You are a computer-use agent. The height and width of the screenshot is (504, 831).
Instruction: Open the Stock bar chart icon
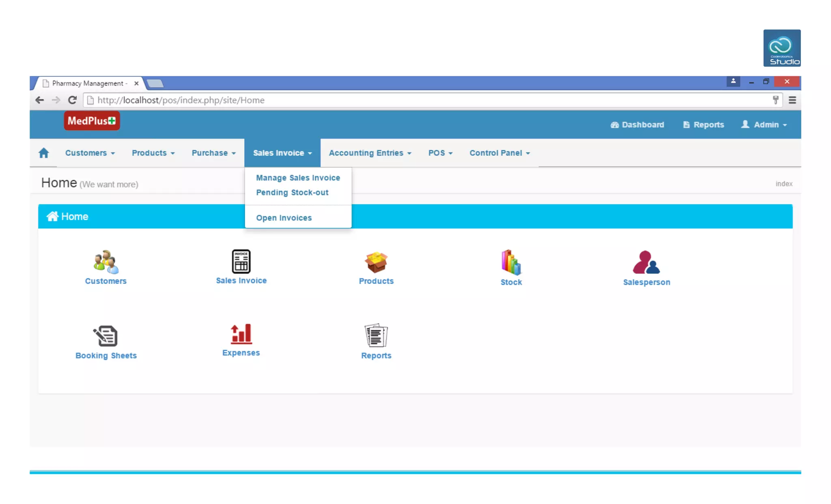coord(511,262)
